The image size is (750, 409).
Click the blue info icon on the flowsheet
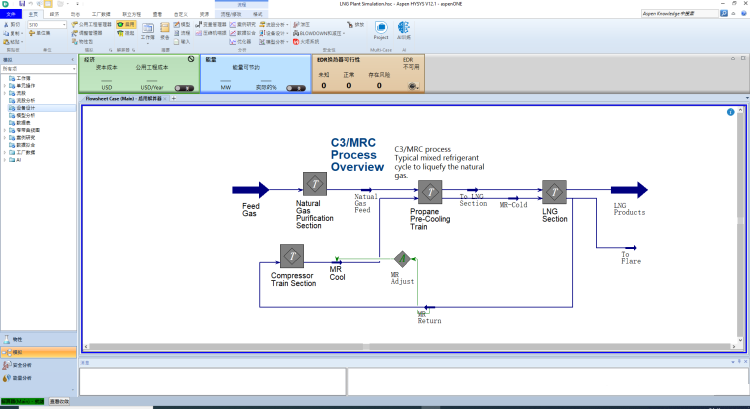(x=730, y=112)
